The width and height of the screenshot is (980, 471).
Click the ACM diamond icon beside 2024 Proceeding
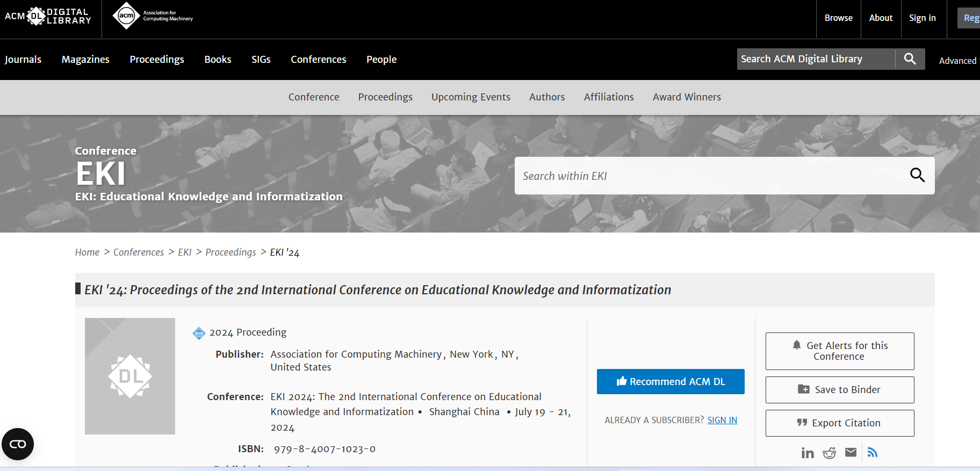tap(199, 333)
